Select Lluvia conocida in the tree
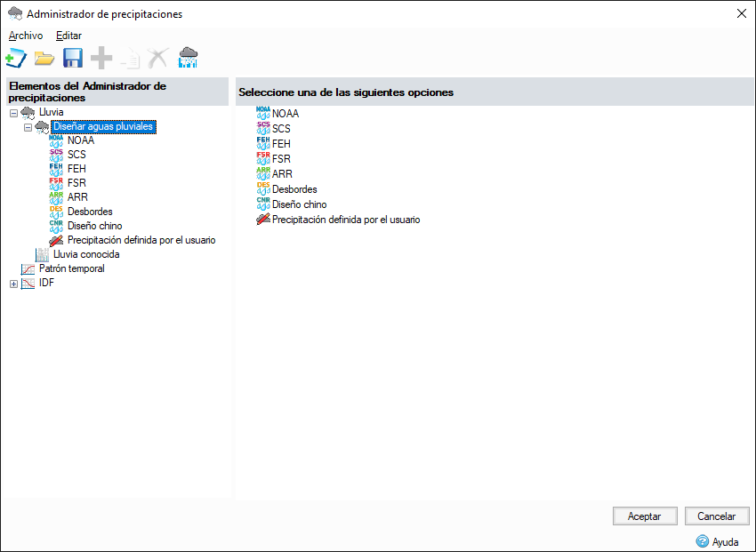Viewport: 756px width, 552px height. coord(85,254)
